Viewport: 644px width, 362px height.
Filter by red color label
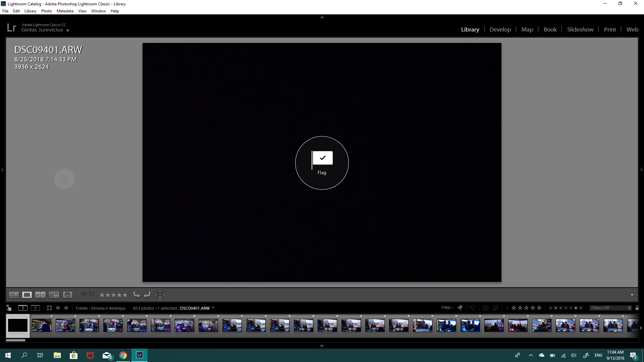click(x=550, y=308)
